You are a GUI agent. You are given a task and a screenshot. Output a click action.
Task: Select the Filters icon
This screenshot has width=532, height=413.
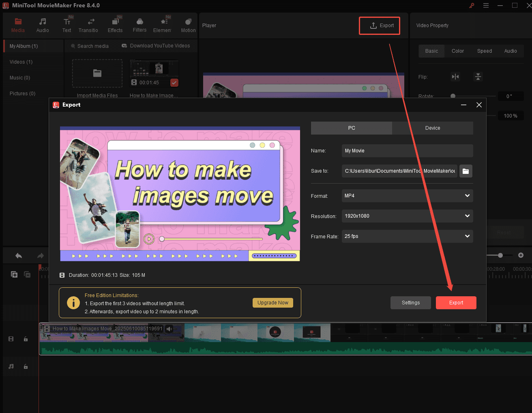tap(139, 24)
